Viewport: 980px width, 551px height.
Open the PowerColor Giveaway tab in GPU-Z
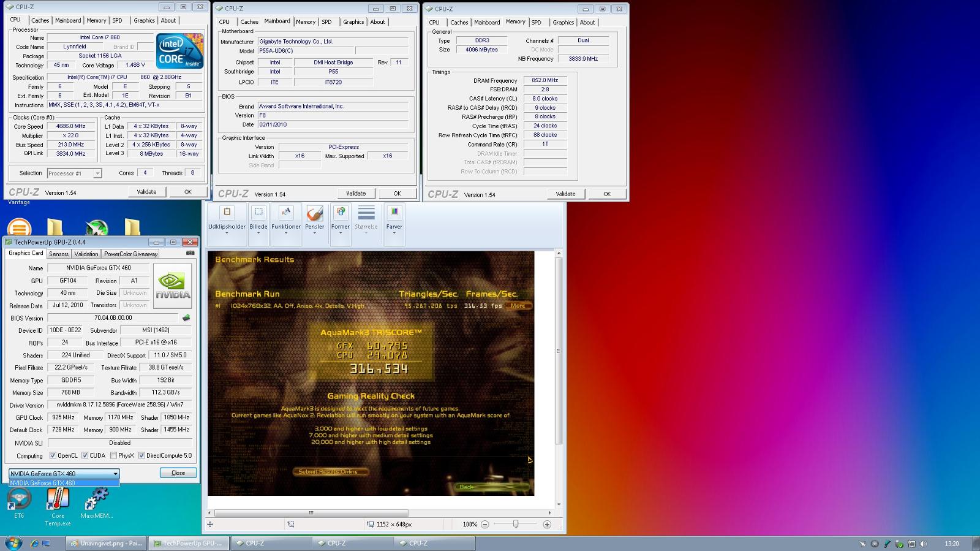pyautogui.click(x=130, y=254)
